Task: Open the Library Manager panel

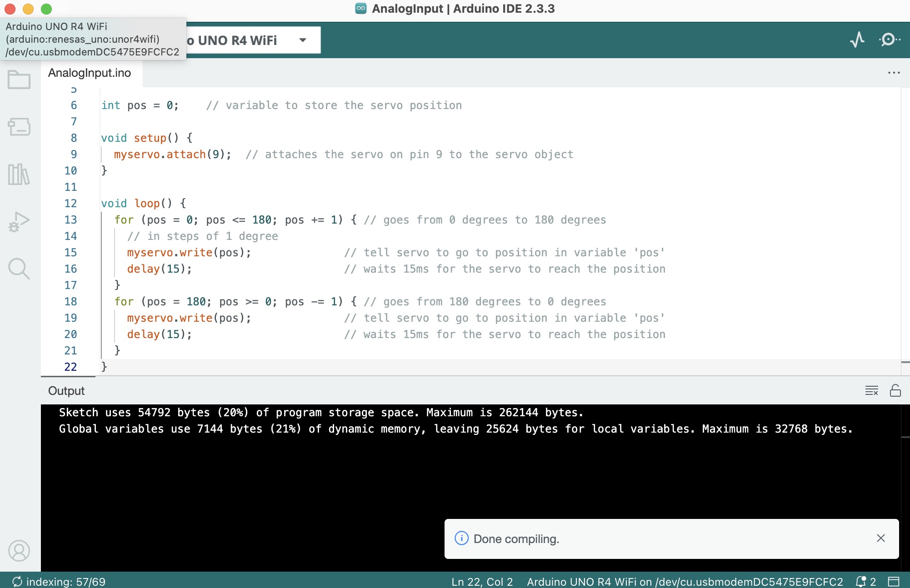Action: point(19,174)
